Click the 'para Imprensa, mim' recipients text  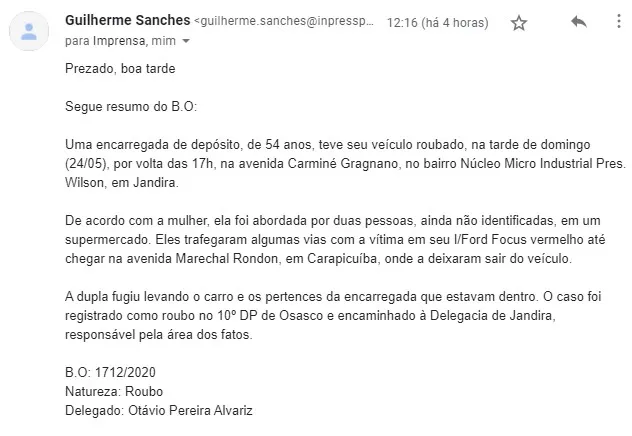pyautogui.click(x=120, y=41)
